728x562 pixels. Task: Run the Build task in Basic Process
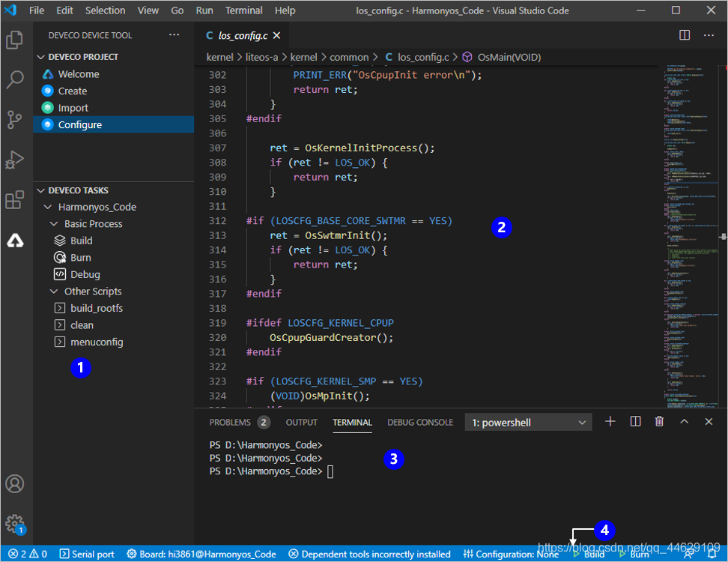[x=114, y=241]
